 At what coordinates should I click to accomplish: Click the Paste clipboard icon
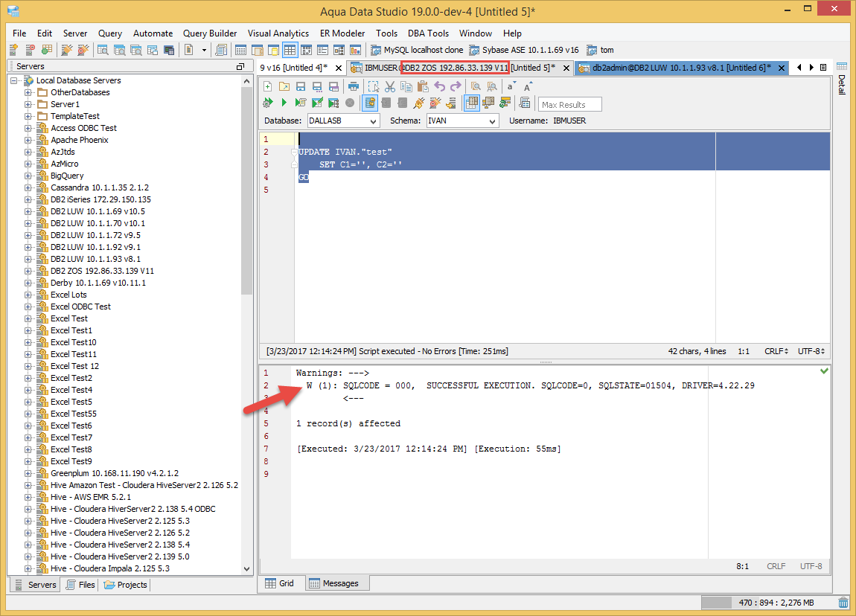tap(423, 87)
